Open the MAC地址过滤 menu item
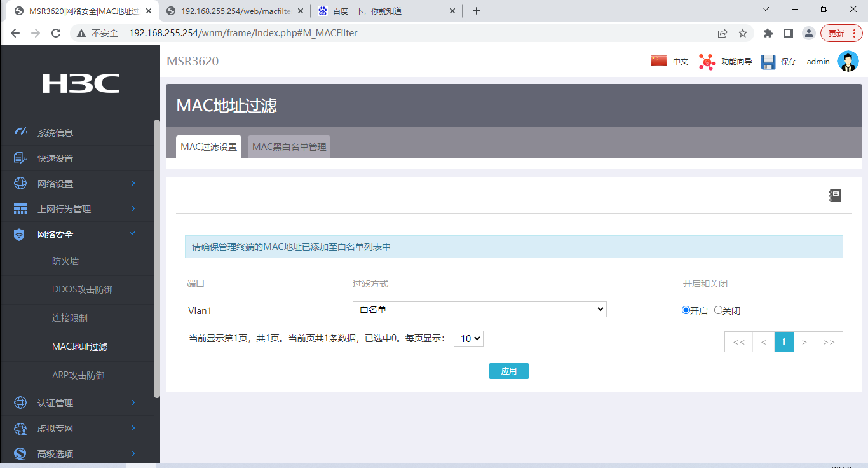Image resolution: width=868 pixels, height=468 pixels. (80, 347)
